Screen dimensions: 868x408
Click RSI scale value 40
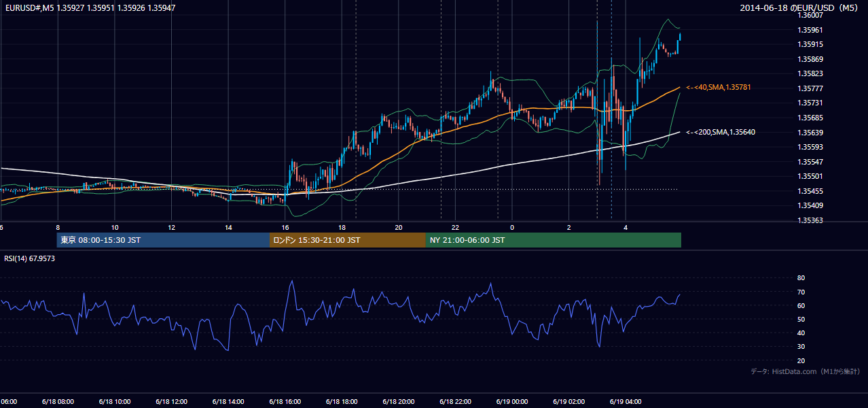801,333
